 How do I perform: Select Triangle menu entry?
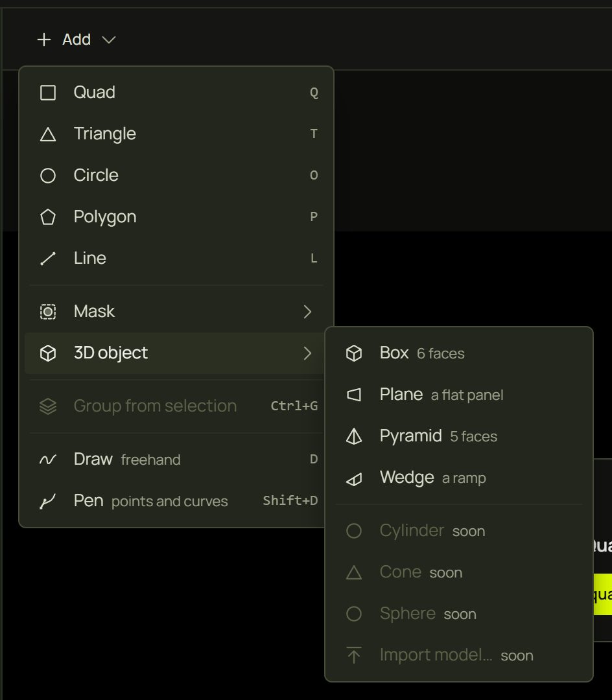pos(176,134)
